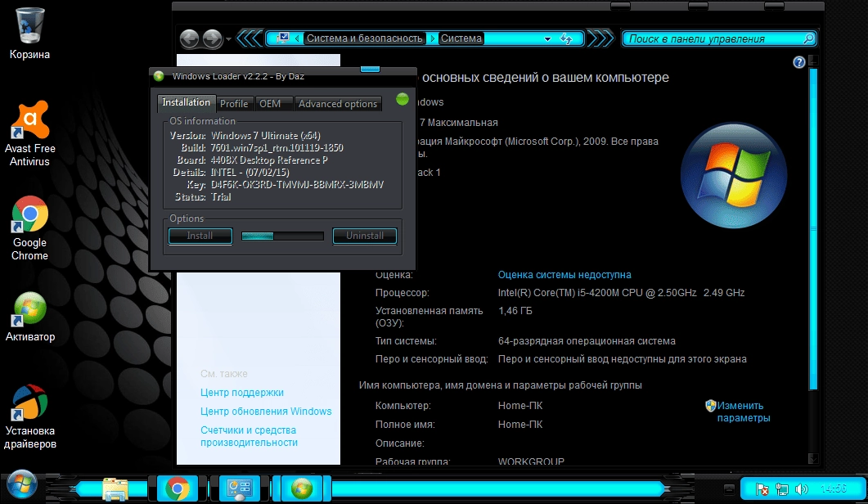Open the volume speaker tray icon
The image size is (868, 504).
[x=801, y=489]
